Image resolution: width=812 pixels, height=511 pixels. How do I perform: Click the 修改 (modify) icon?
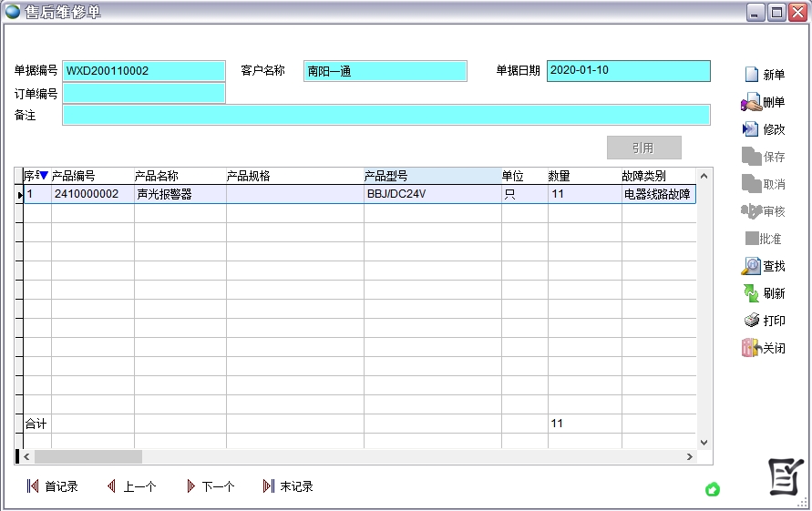751,129
